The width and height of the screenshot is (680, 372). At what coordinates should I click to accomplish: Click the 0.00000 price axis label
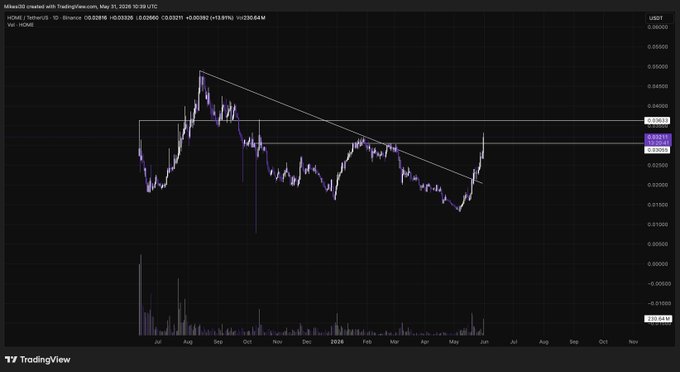click(657, 264)
